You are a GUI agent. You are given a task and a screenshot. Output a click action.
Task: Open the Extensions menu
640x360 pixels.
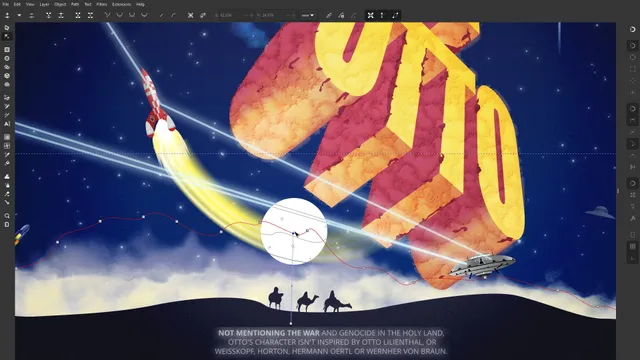point(122,4)
